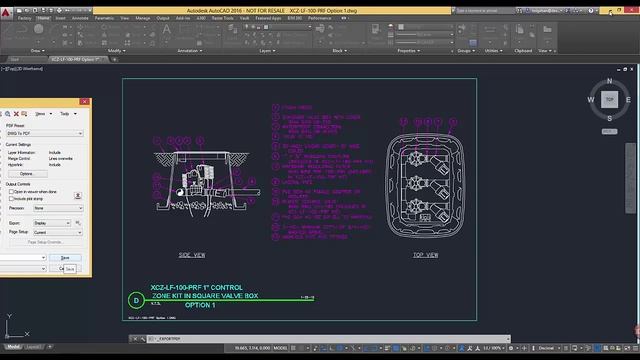The image size is (640, 360).
Task: Open the Views menu in the save dialog
Action: click(43, 114)
